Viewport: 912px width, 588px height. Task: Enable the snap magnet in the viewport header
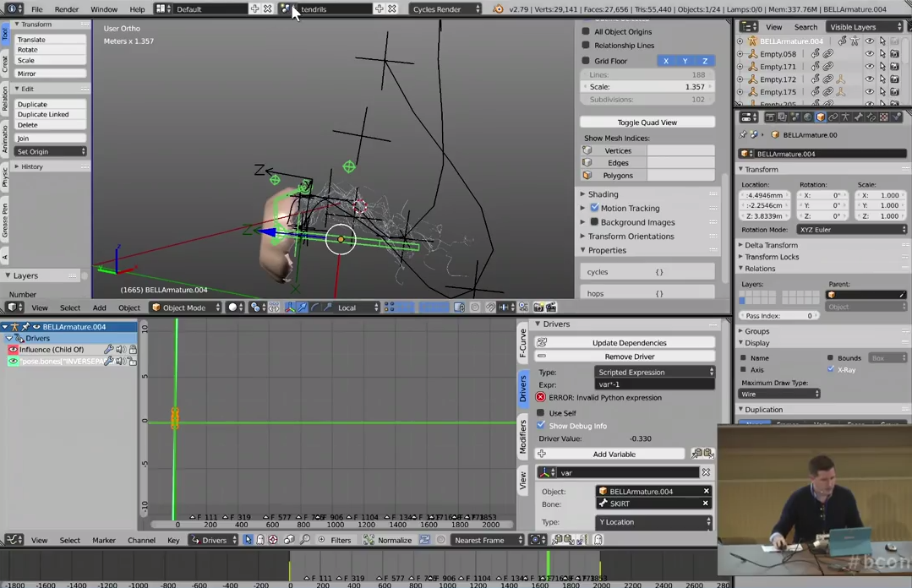click(490, 308)
